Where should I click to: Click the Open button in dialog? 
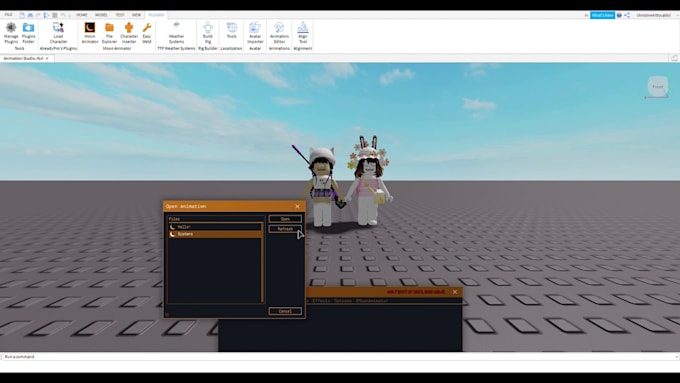[x=285, y=219]
